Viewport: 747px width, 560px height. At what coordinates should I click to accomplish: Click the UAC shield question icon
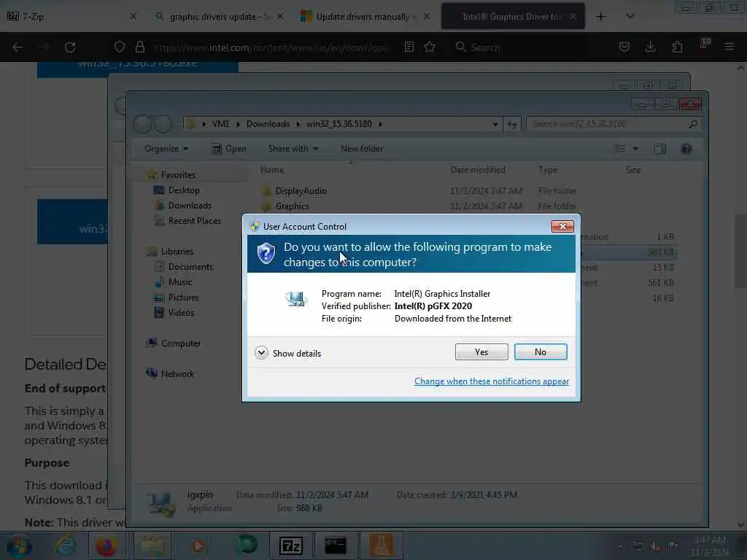266,253
